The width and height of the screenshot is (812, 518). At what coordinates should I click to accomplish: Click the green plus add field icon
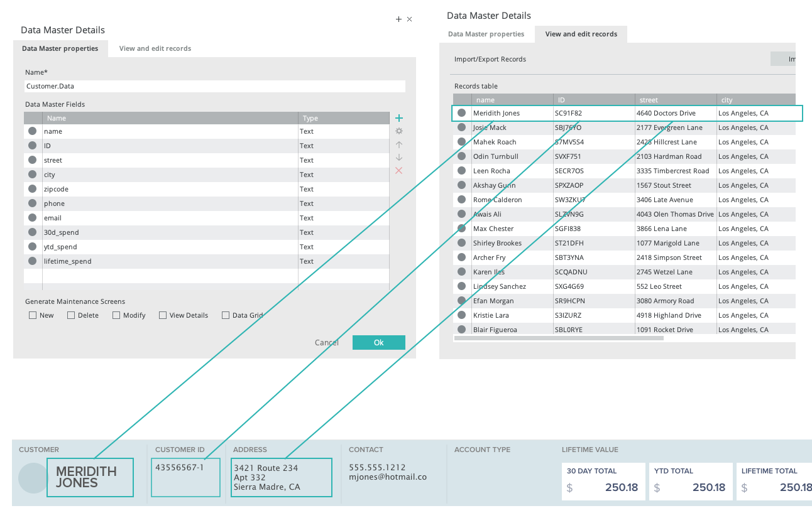(398, 118)
